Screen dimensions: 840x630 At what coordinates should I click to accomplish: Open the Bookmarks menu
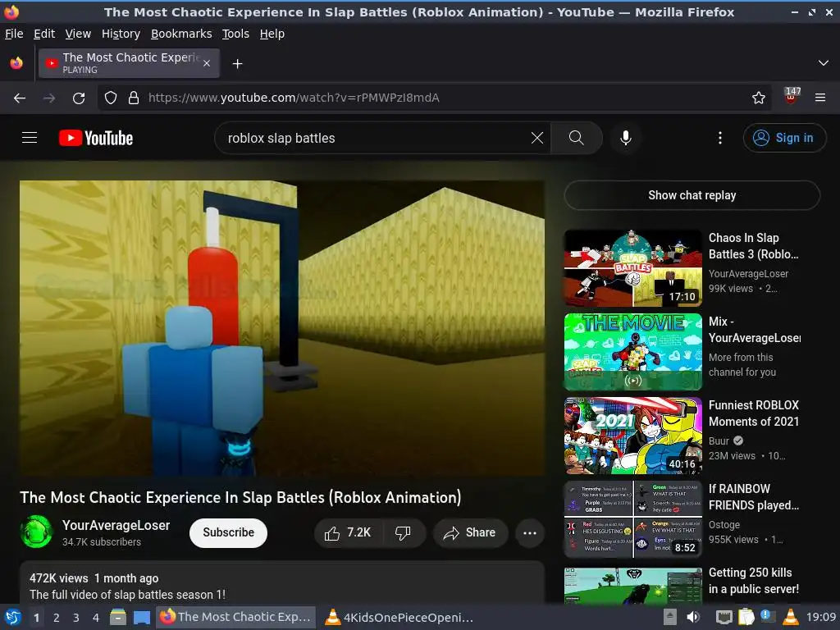[181, 34]
